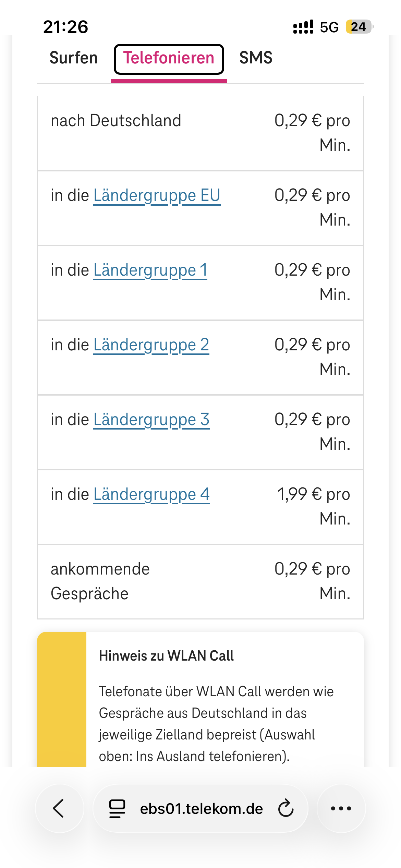This screenshot has width=401, height=868.
Task: Select the Telefonieren tab
Action: pyautogui.click(x=169, y=58)
